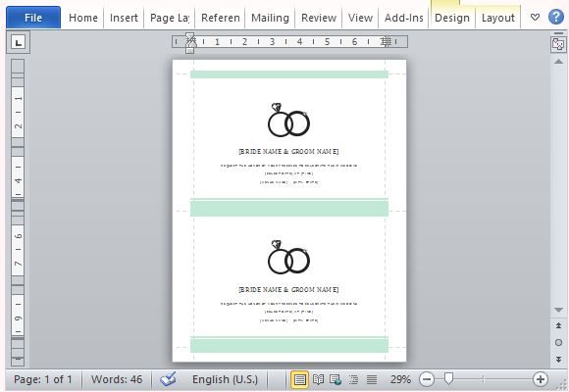The image size is (569, 392).
Task: Click the zoom in plus button
Action: tap(541, 379)
